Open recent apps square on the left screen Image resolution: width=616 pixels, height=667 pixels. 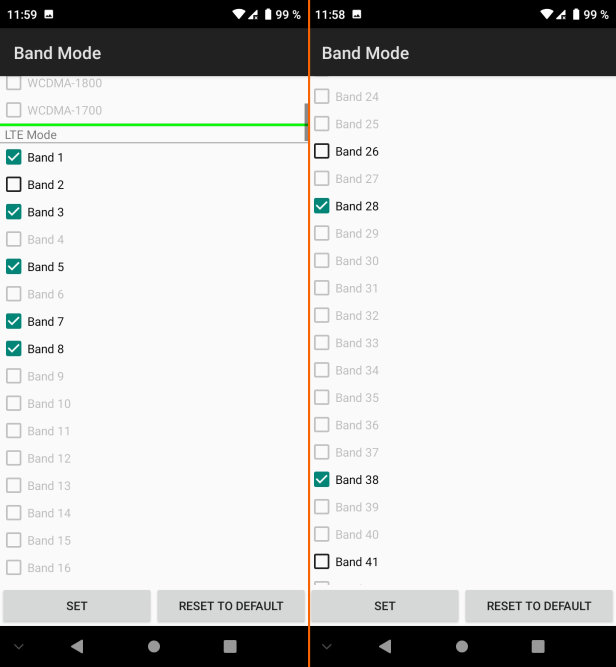230,646
